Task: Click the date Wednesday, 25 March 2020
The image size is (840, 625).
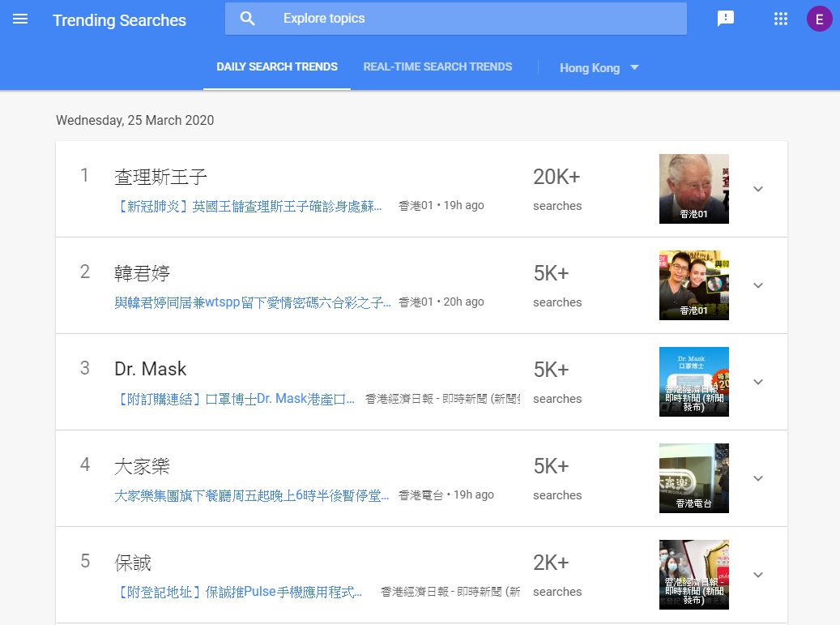Action: point(135,120)
